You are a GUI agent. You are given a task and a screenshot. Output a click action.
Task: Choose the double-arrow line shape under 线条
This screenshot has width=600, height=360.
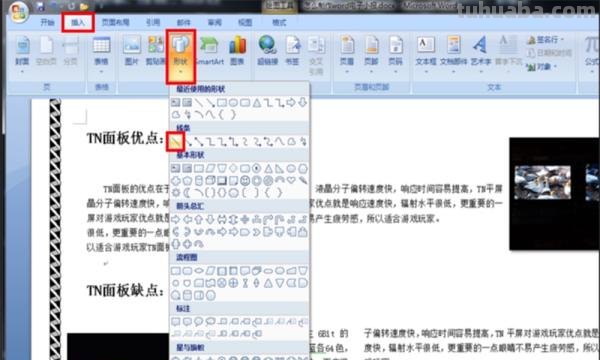199,142
